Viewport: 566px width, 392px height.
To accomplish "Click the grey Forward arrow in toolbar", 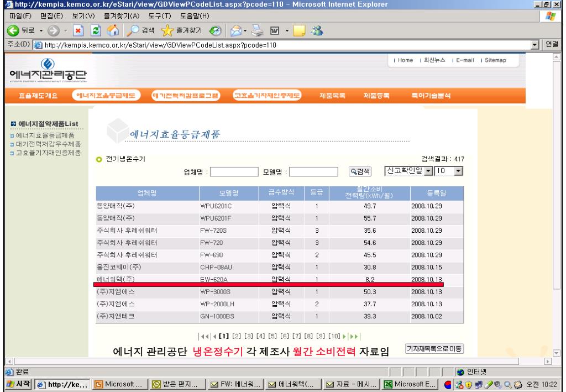I will pos(54,30).
